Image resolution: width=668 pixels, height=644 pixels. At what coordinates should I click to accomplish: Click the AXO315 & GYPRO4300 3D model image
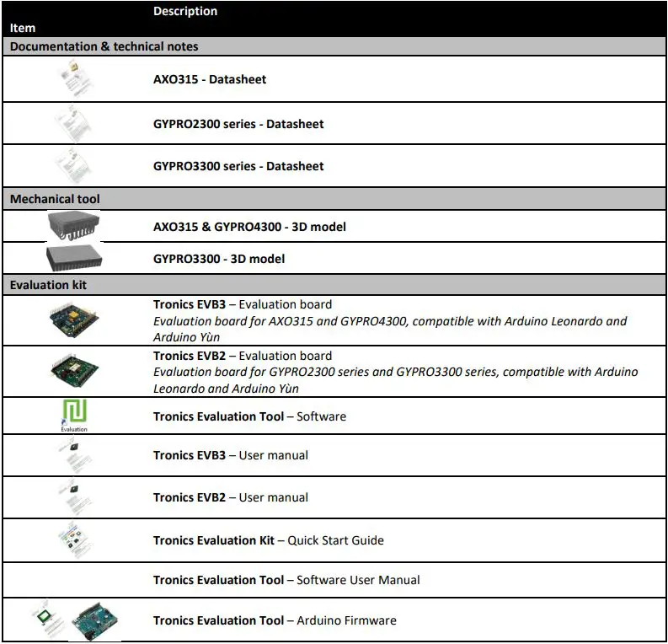[x=73, y=226]
